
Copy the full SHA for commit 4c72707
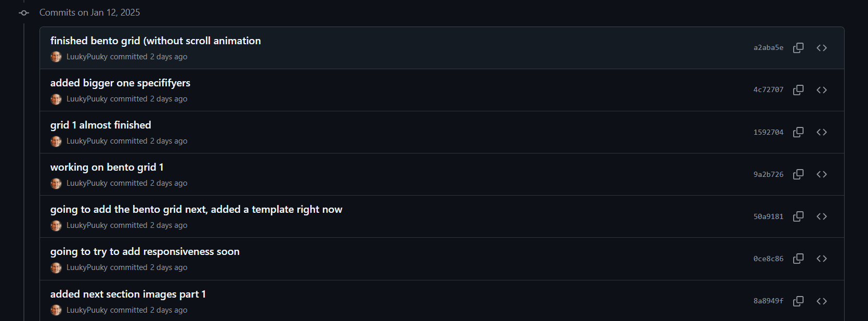[798, 89]
